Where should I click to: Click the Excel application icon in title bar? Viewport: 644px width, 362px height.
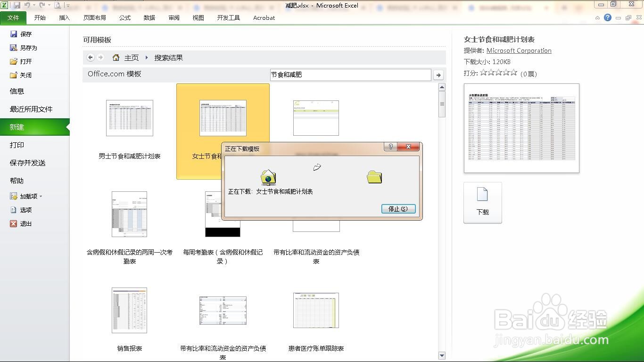tap(5, 5)
